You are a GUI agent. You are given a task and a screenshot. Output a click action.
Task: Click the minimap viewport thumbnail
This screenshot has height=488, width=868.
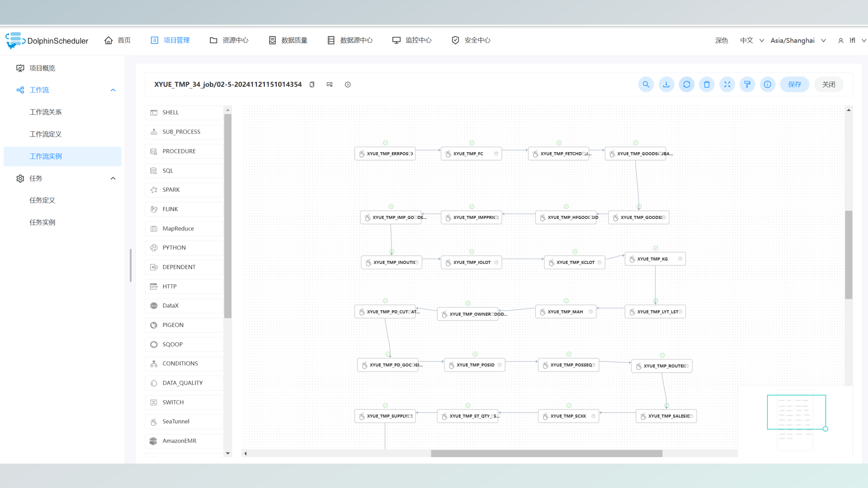[796, 412]
